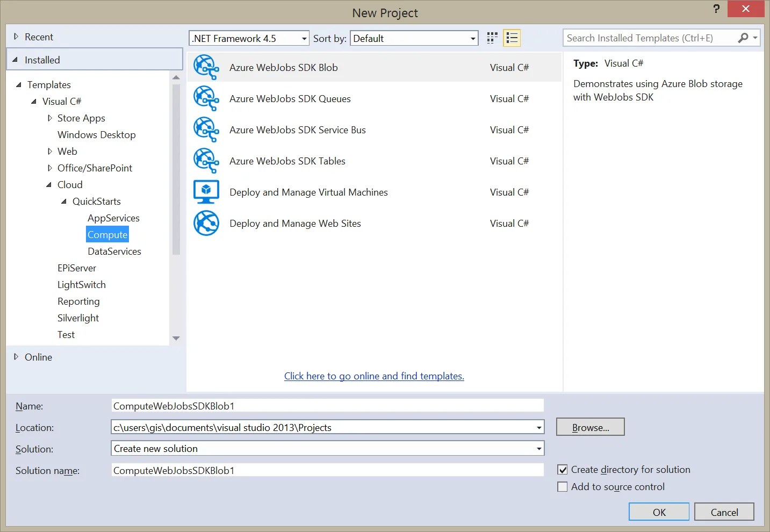Select Azure WebJobs SDK Queues template name
The width and height of the screenshot is (770, 532).
pyautogui.click(x=290, y=98)
